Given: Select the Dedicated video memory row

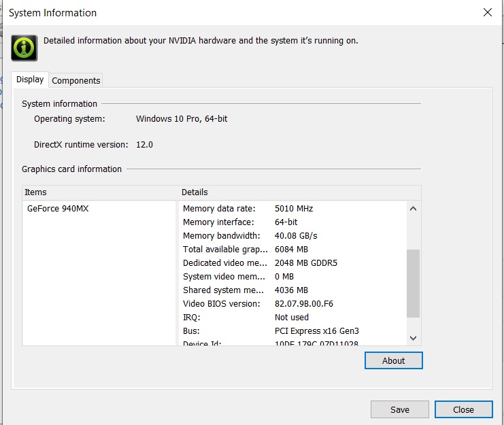Looking at the screenshot, I should [292, 262].
